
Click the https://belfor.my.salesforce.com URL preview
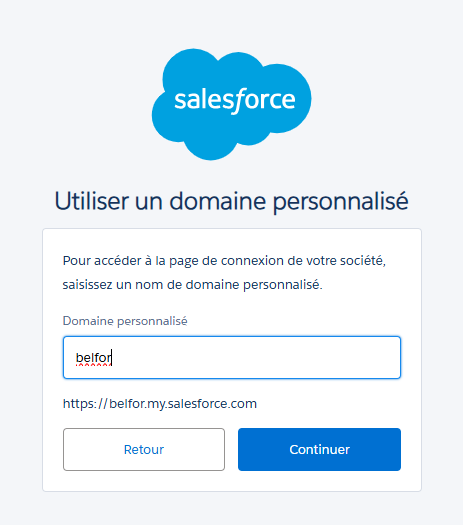tap(160, 403)
